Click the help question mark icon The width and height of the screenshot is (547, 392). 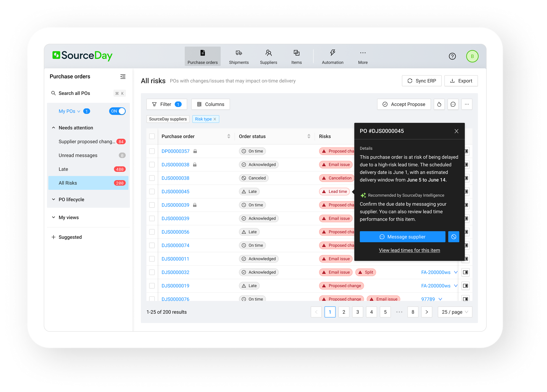point(452,56)
